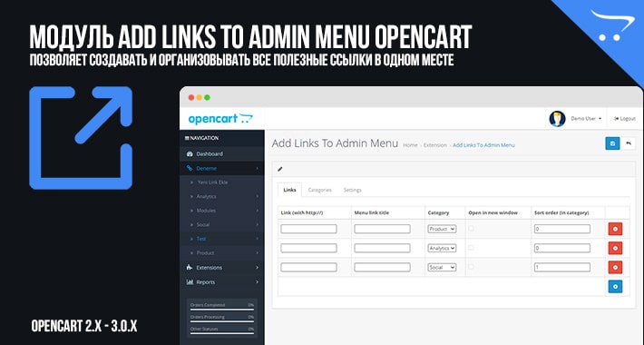Tick open in new window for Social row
The height and width of the screenshot is (345, 644).
pyautogui.click(x=471, y=267)
